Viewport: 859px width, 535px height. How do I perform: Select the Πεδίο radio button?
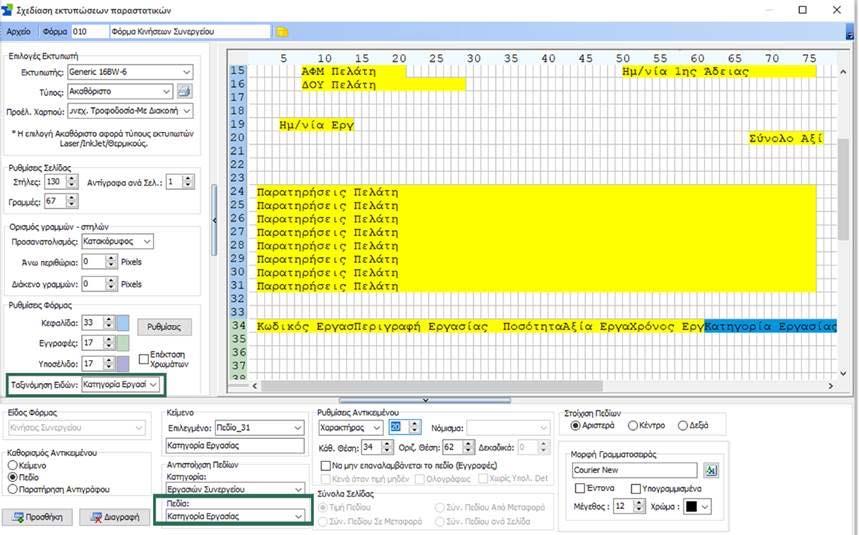click(x=13, y=478)
